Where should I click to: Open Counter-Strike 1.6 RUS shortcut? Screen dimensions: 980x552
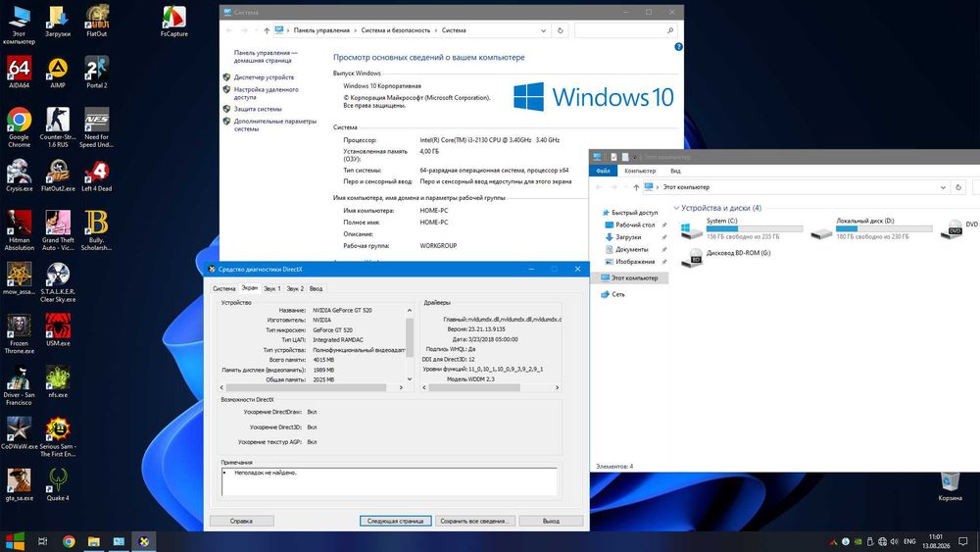tap(58, 127)
